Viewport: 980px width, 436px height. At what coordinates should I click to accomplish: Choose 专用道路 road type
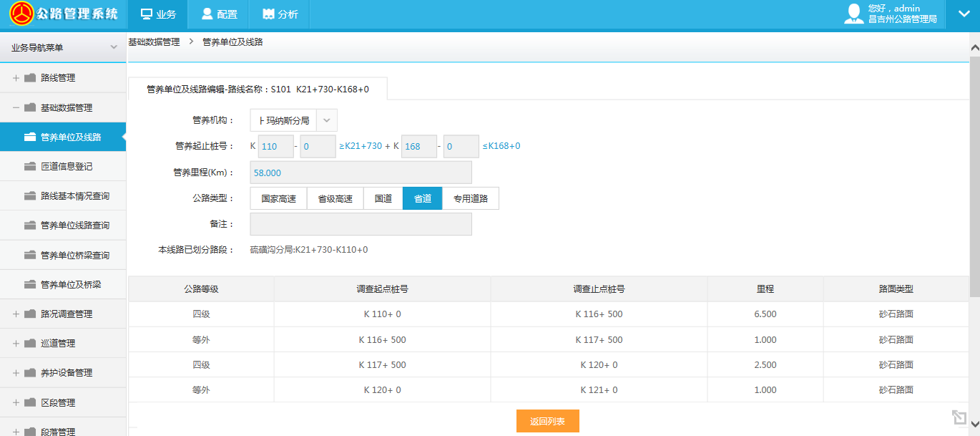(x=470, y=199)
